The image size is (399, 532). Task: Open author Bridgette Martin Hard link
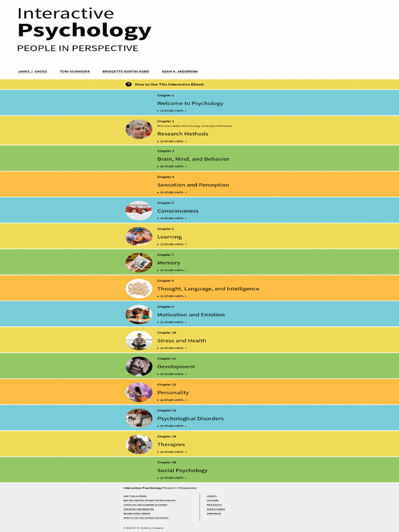126,72
